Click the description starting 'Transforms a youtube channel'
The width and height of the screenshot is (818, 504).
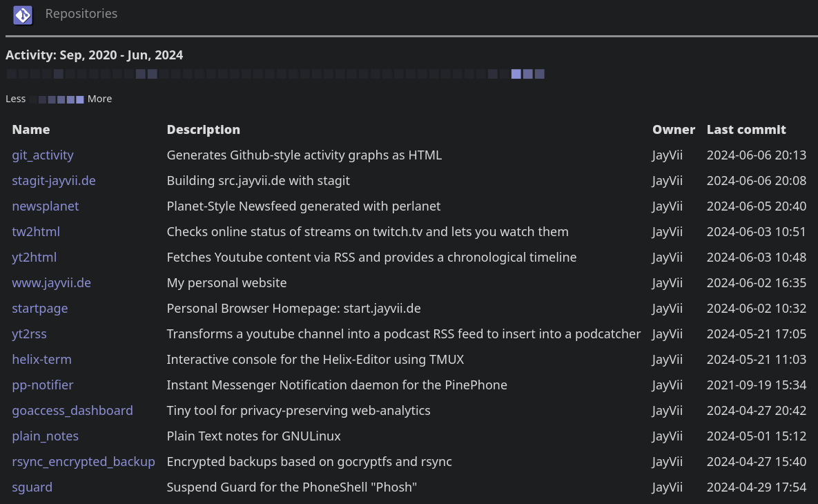pyautogui.click(x=404, y=334)
